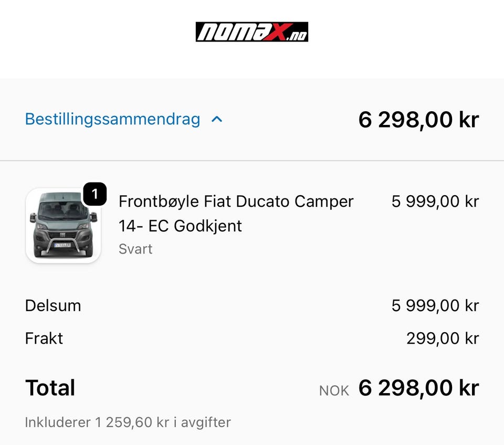504x445 pixels.
Task: Click the Svart variant label
Action: point(135,249)
